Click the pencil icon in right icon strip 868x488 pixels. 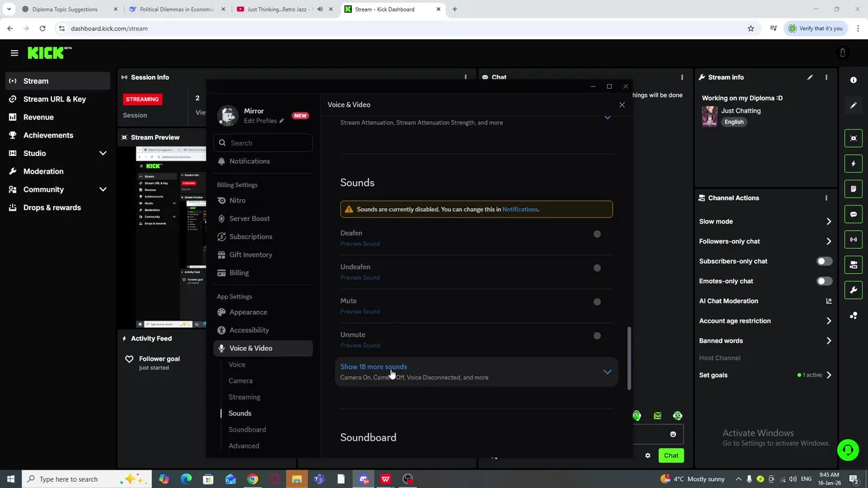[x=853, y=106]
